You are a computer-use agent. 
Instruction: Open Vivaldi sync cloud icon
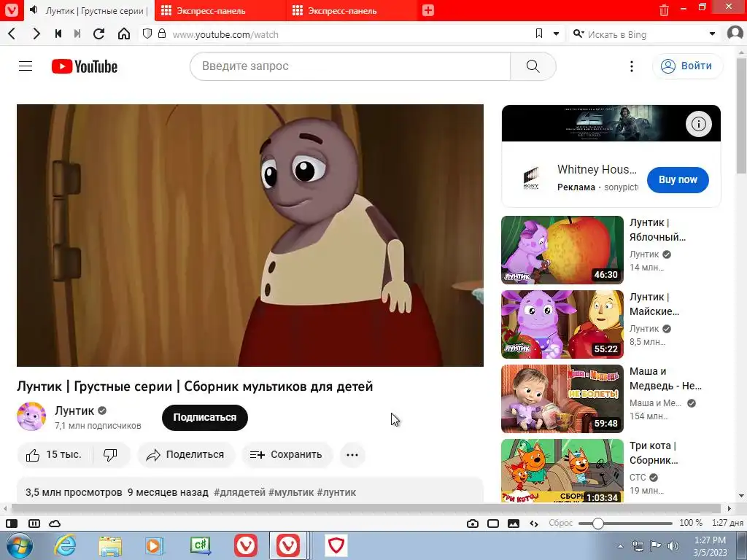click(55, 524)
